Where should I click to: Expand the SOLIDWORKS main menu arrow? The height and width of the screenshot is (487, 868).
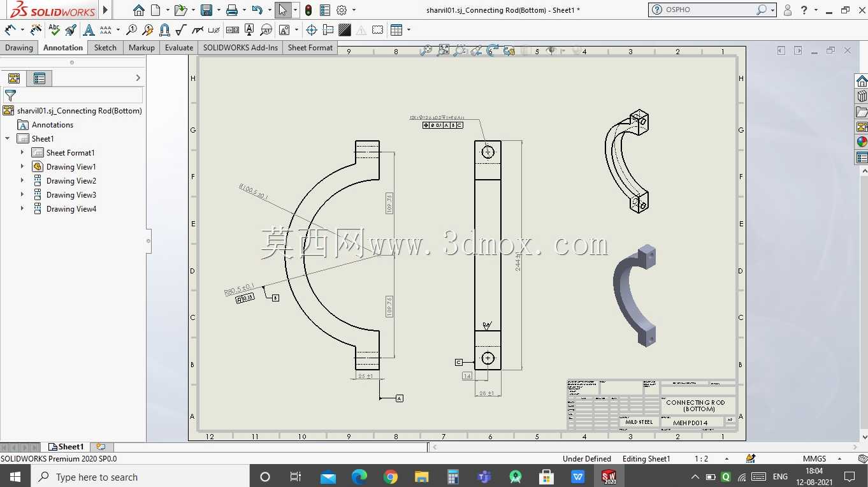(x=106, y=10)
